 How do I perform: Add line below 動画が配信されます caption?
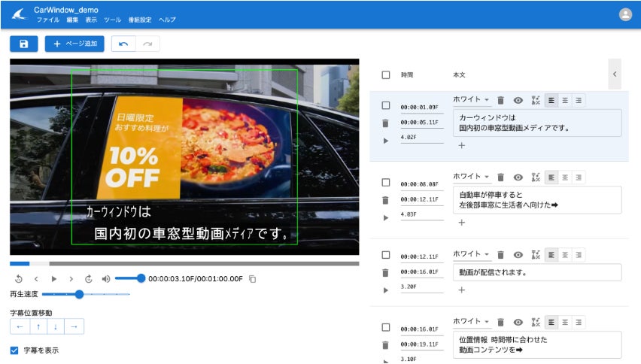pos(461,290)
